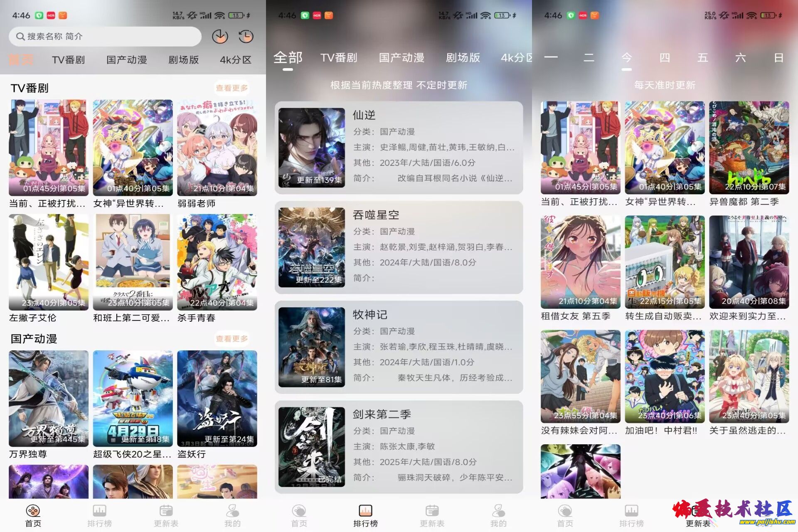Open 弱弱老师 poster on the home screen
The height and width of the screenshot is (532, 798).
click(x=217, y=148)
